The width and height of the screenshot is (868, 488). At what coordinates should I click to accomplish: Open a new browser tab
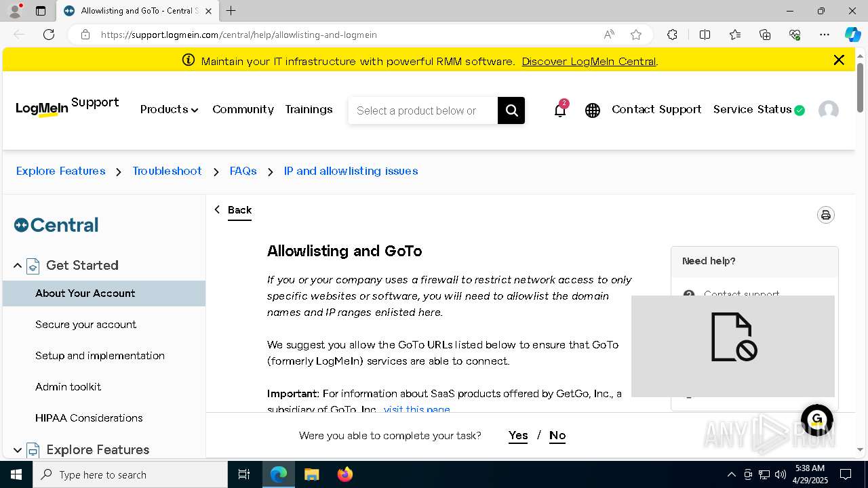coord(231,11)
